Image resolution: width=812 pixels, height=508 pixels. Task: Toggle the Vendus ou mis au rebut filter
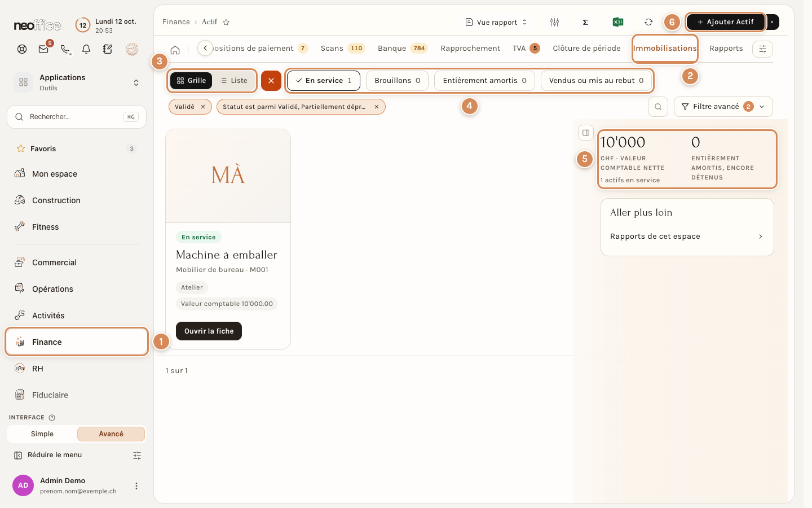596,81
